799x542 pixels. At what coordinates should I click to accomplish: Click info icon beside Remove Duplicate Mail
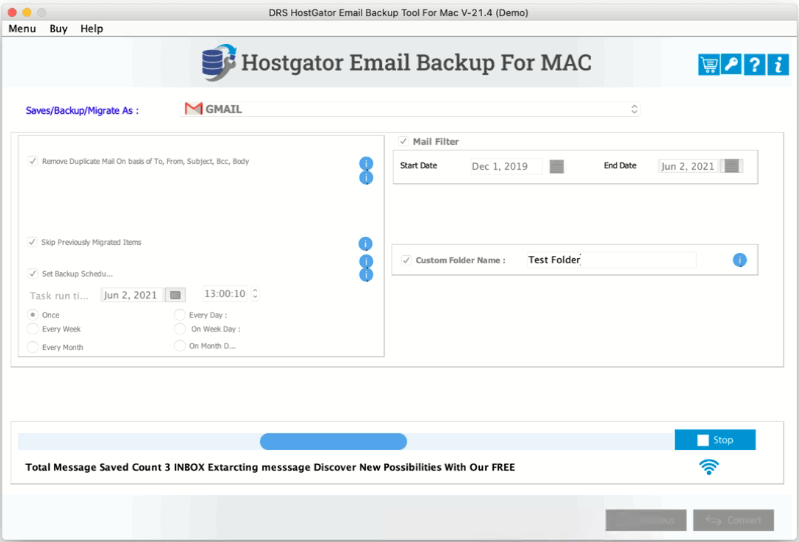pyautogui.click(x=366, y=163)
